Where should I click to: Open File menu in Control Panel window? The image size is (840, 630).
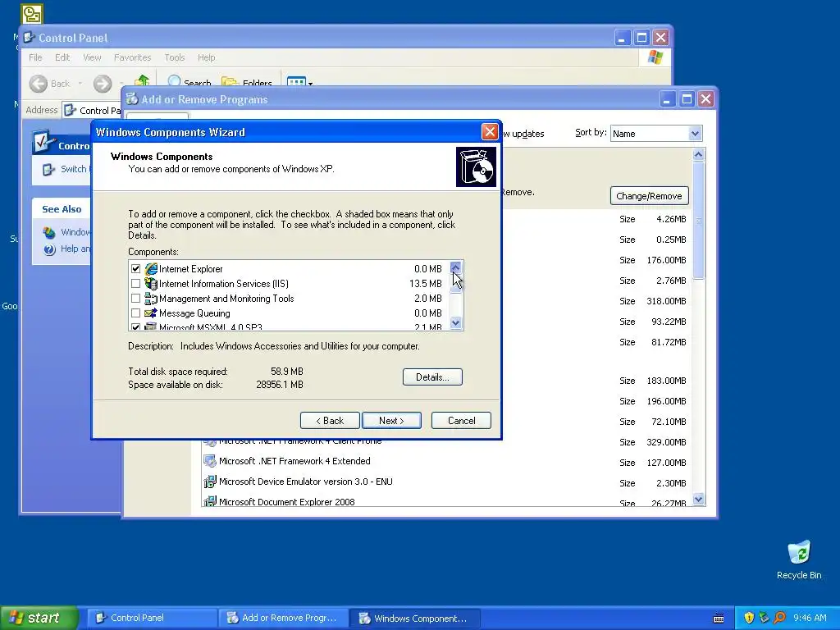pyautogui.click(x=35, y=57)
